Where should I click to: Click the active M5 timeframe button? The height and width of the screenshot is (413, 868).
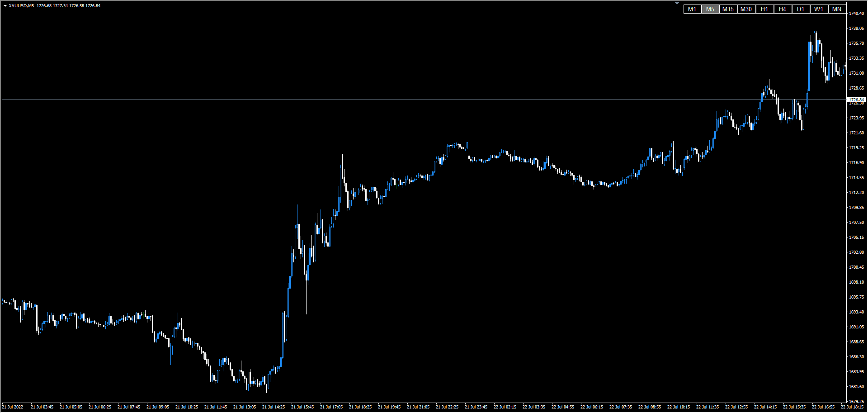710,9
